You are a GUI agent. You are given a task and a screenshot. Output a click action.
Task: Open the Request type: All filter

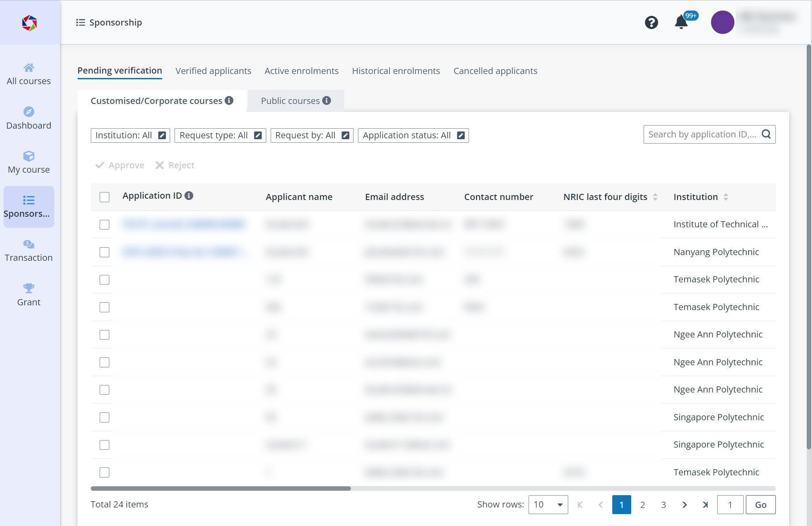[220, 135]
